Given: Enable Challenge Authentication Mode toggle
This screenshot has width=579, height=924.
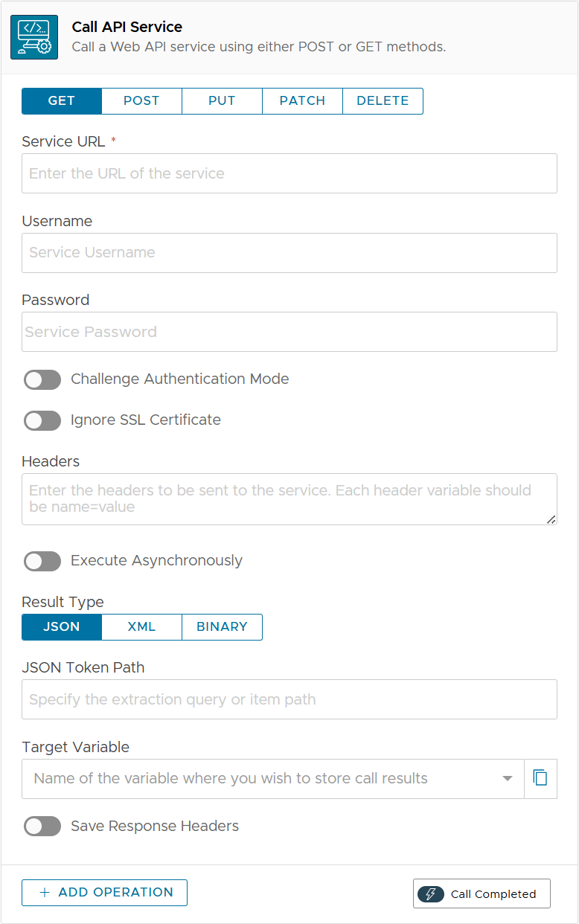Looking at the screenshot, I should (42, 379).
